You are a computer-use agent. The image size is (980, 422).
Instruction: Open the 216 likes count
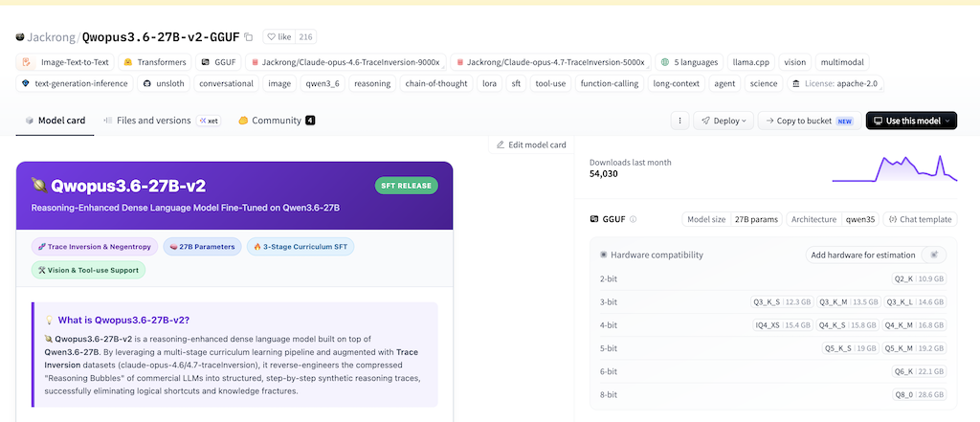tap(305, 37)
